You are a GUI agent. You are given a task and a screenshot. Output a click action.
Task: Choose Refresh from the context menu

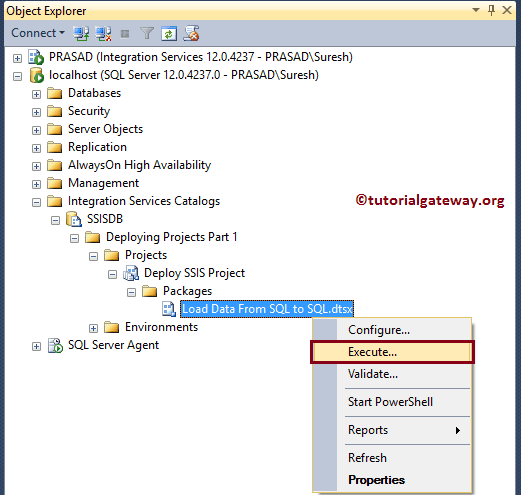392,458
